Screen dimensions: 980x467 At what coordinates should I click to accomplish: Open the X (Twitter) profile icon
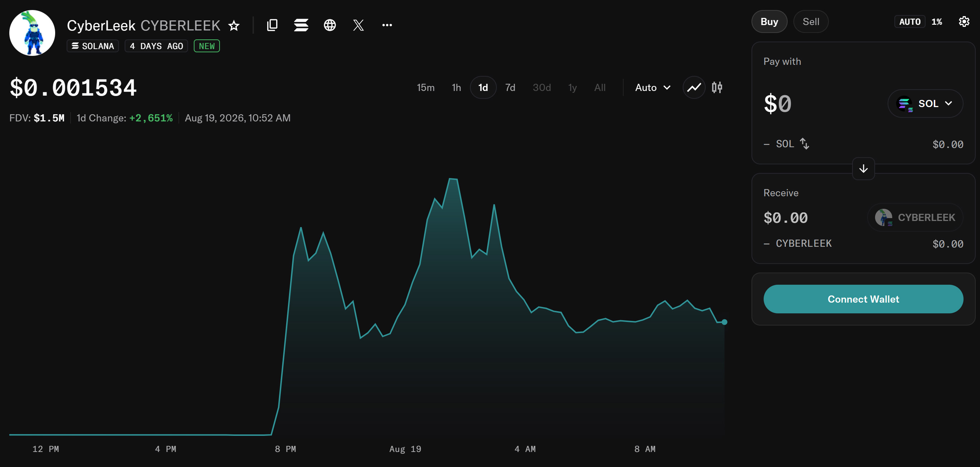point(359,25)
